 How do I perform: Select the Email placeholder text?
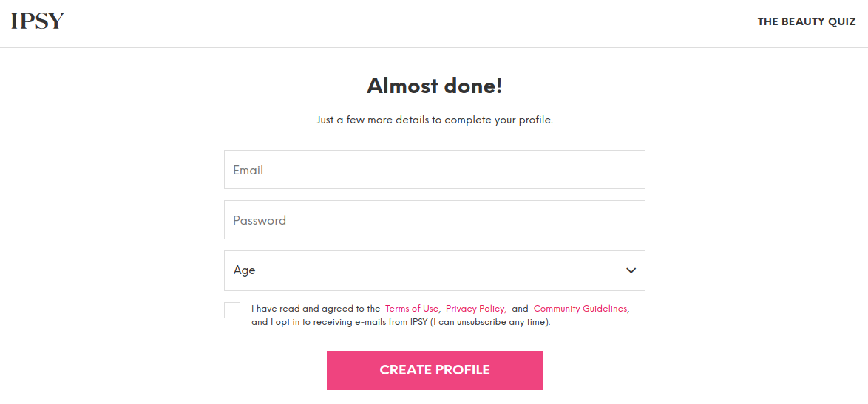(248, 170)
